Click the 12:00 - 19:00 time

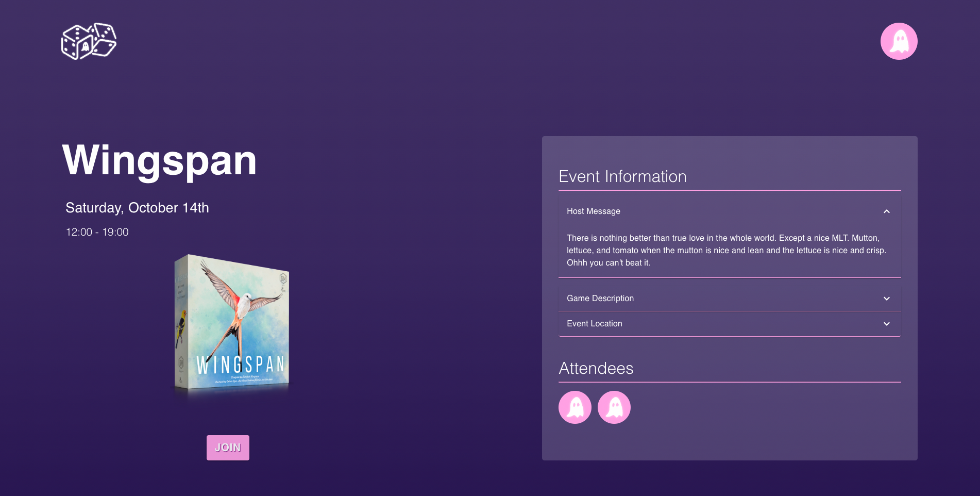click(x=97, y=232)
